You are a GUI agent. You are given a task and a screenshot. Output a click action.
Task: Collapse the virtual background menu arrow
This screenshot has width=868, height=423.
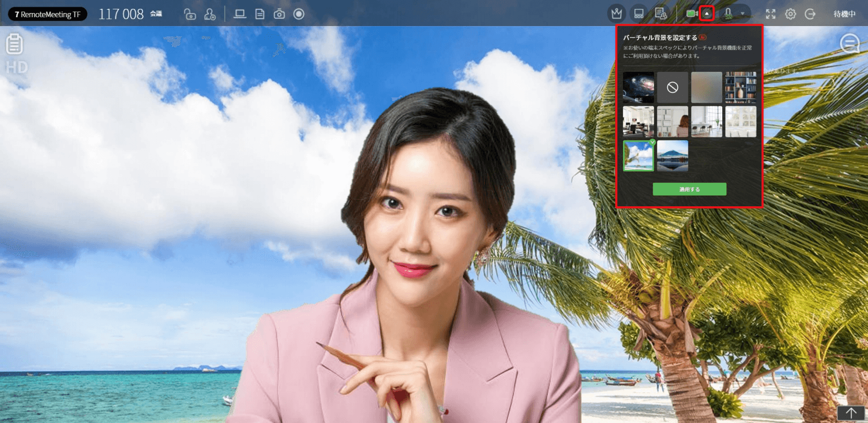[x=707, y=14]
